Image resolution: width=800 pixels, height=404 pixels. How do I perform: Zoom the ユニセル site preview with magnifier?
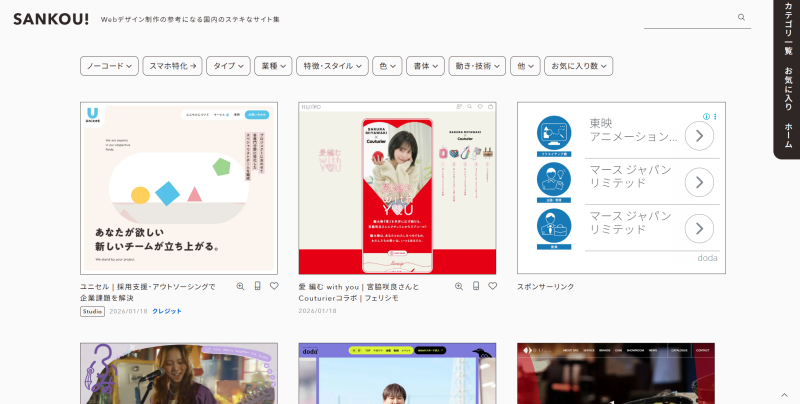pyautogui.click(x=240, y=286)
